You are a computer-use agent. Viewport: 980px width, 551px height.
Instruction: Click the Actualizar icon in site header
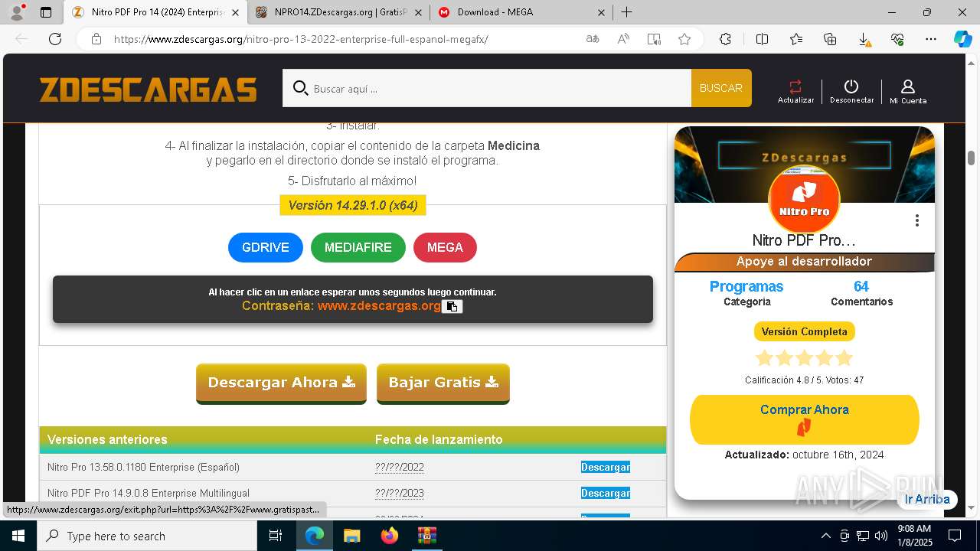coord(795,86)
